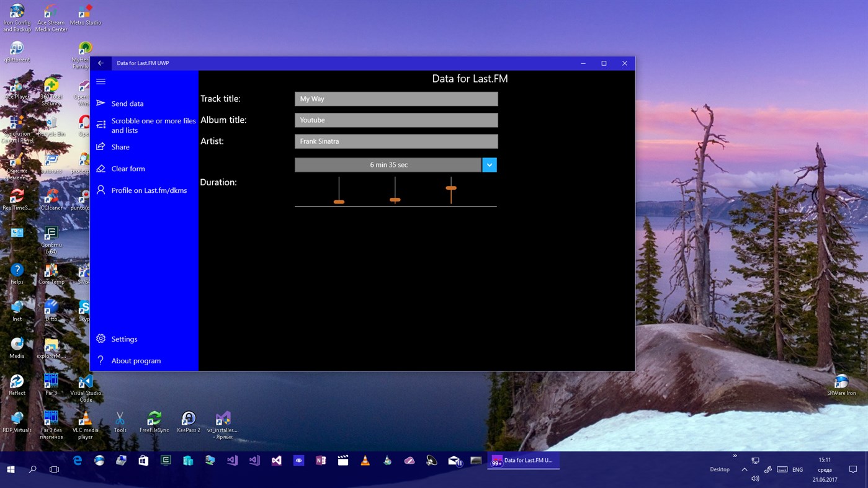868x488 pixels.
Task: Open the Media desktop icon
Action: [x=17, y=348]
